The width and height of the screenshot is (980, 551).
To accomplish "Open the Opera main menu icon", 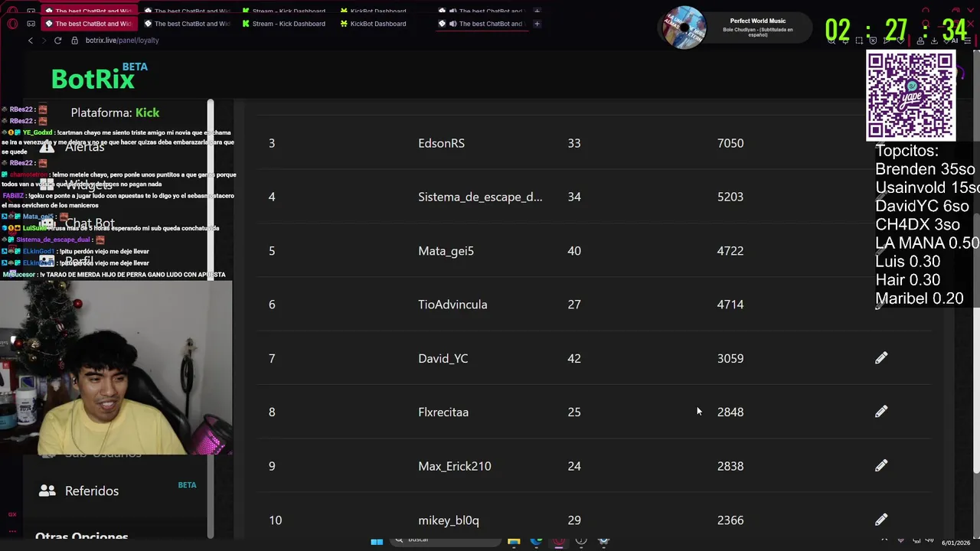I will pos(12,24).
